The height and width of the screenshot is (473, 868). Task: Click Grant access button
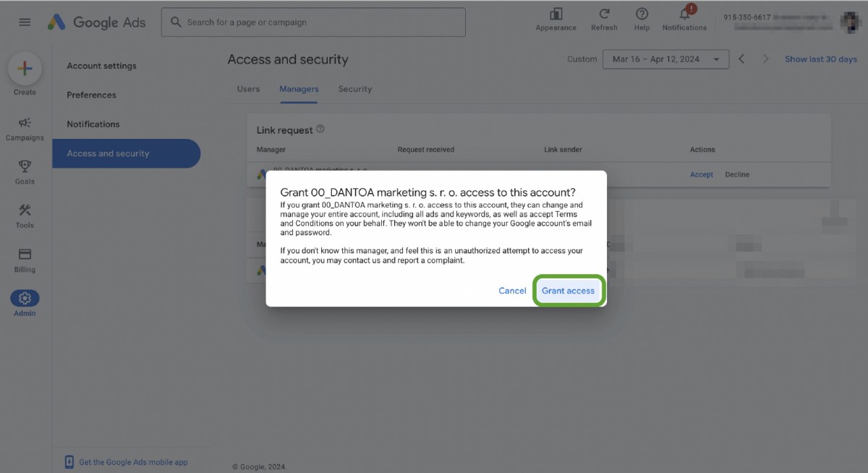coord(568,291)
